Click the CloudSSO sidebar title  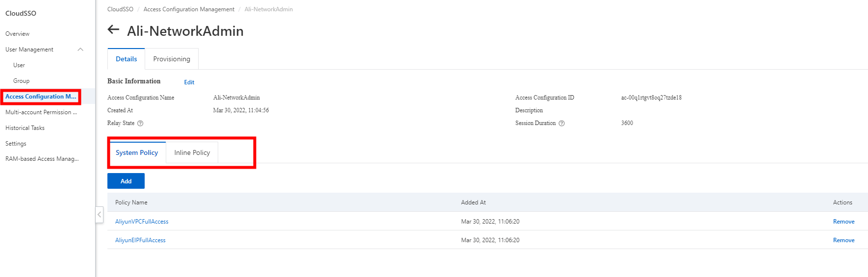tap(21, 13)
